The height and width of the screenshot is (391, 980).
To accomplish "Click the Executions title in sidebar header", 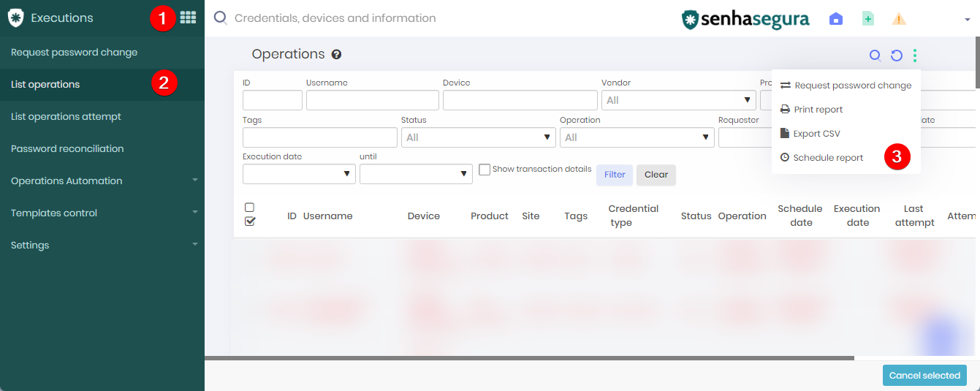I will click(62, 18).
